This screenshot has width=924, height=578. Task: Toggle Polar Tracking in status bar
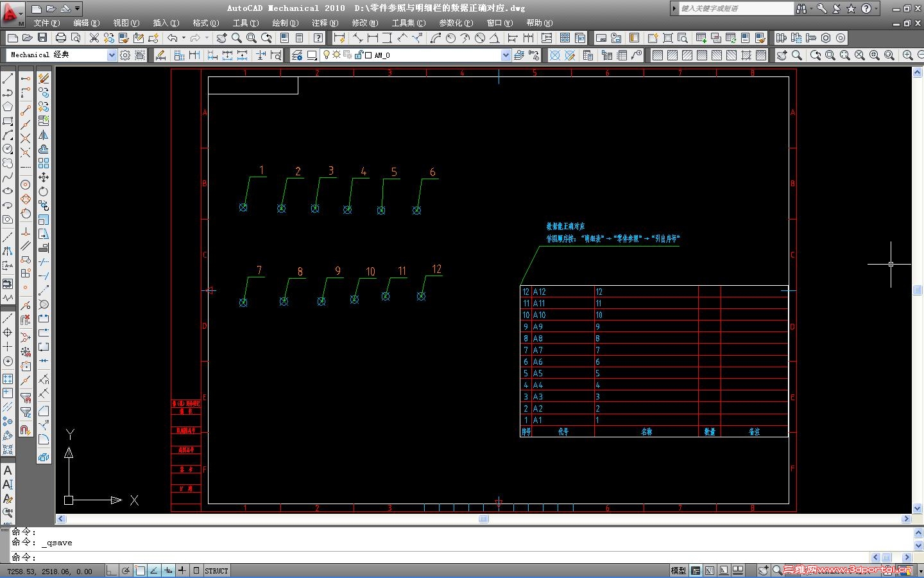point(126,570)
